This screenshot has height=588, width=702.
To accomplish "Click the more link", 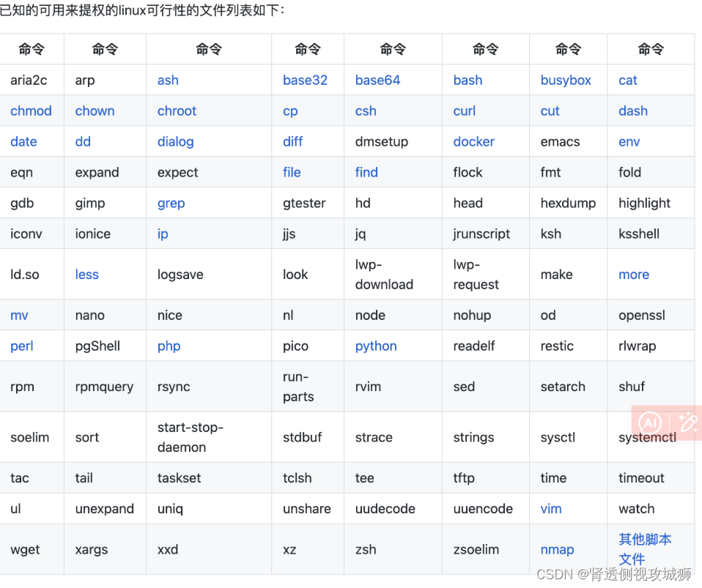I will 634,275.
